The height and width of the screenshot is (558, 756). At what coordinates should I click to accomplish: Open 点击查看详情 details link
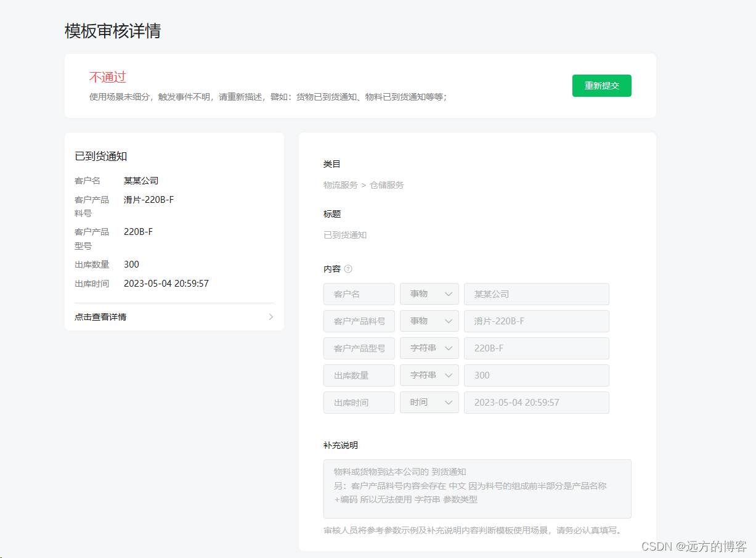(x=174, y=317)
